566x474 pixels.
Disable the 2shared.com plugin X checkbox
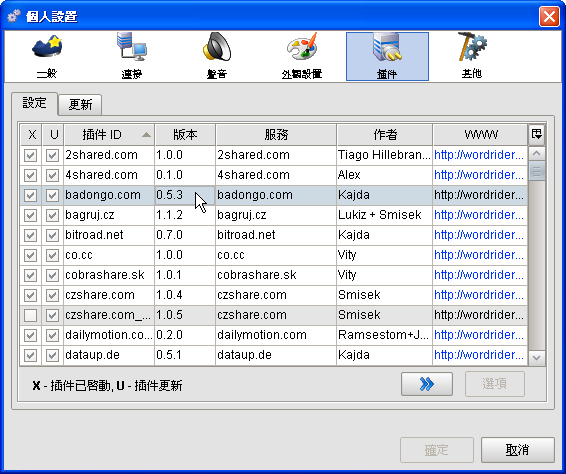[x=31, y=156]
